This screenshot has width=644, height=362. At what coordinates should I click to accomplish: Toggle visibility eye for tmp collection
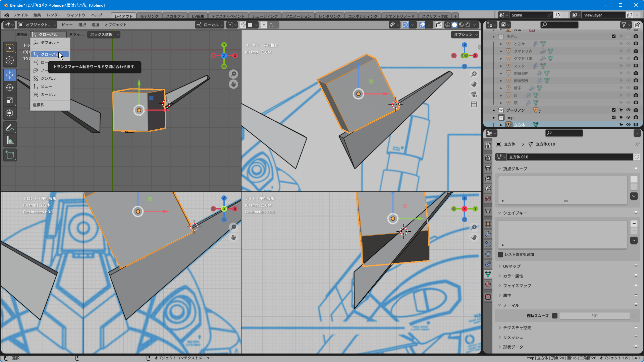tap(628, 117)
